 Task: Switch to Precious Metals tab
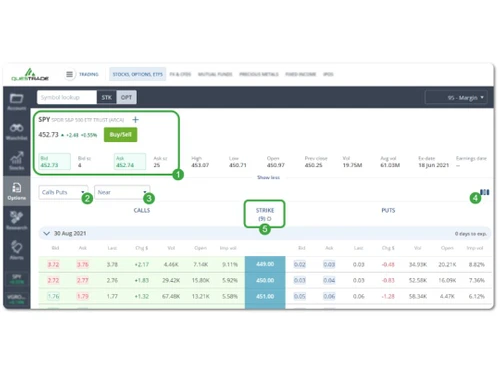(259, 74)
